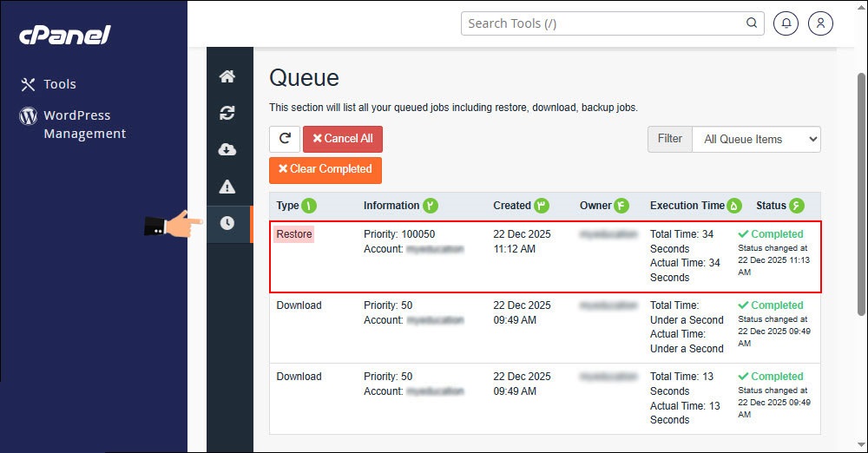Open the cloud download sidebar icon
The image size is (868, 453).
[227, 149]
